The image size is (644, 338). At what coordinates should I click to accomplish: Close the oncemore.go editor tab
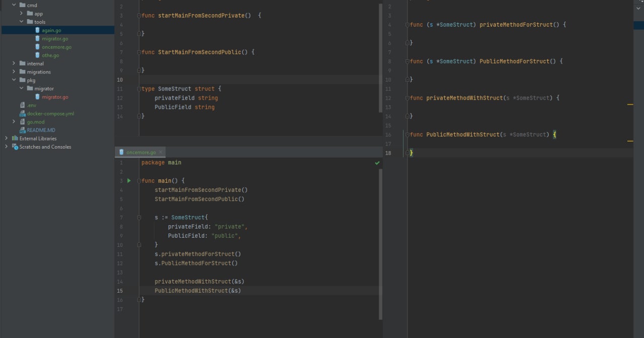160,152
